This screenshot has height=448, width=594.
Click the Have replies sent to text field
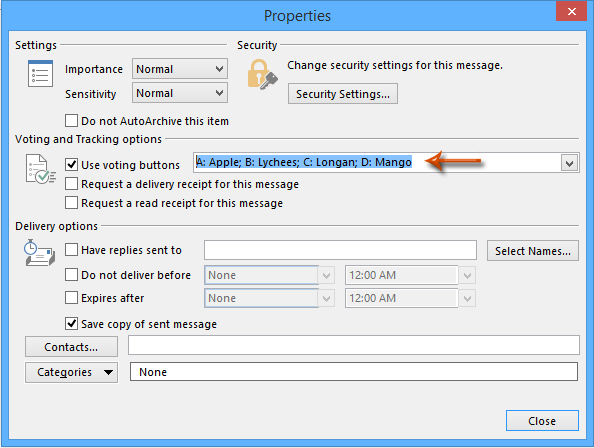[340, 250]
